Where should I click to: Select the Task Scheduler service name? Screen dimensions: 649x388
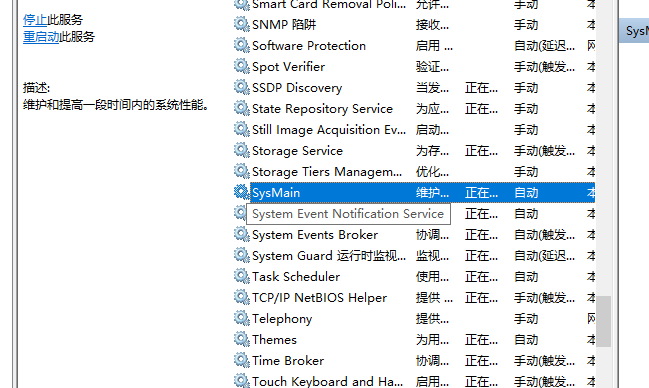coord(296,277)
